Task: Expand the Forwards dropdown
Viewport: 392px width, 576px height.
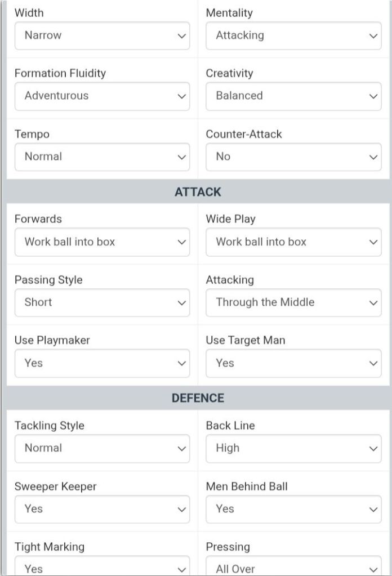Action: 102,242
